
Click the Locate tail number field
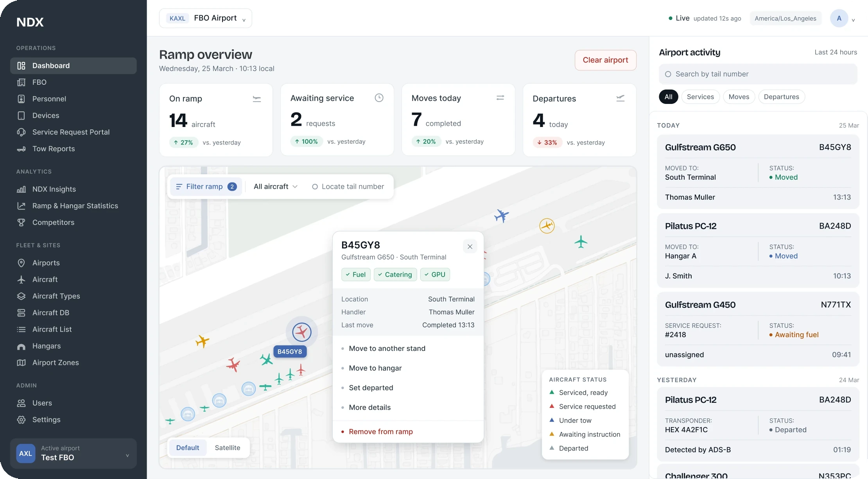tap(348, 187)
